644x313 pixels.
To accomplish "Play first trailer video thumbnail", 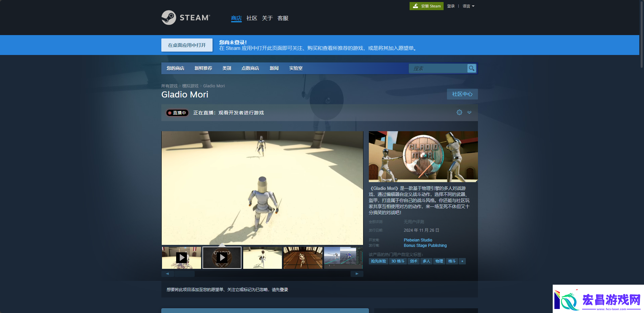I will click(x=182, y=258).
